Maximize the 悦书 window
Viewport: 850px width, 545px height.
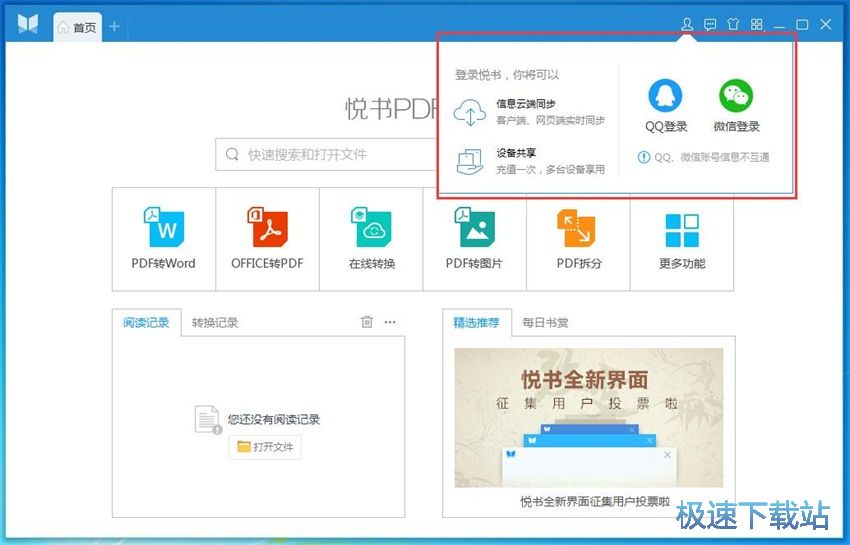tap(802, 25)
